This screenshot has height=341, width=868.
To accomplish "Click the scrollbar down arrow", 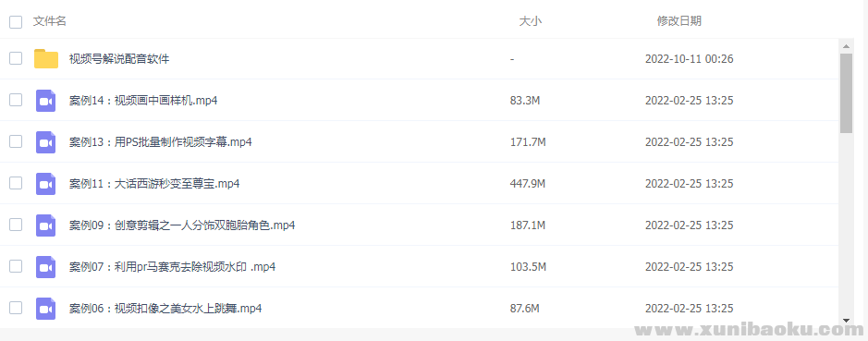I will coord(846,320).
